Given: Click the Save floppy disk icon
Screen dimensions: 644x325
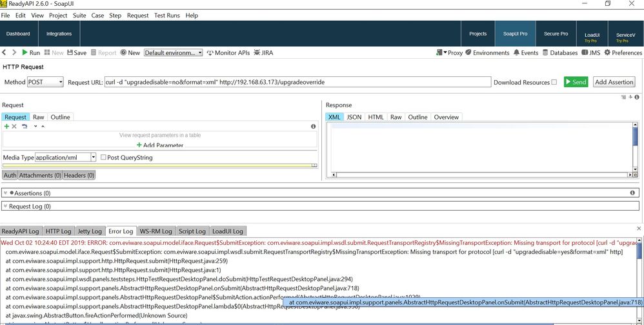Looking at the screenshot, I should pos(69,53).
